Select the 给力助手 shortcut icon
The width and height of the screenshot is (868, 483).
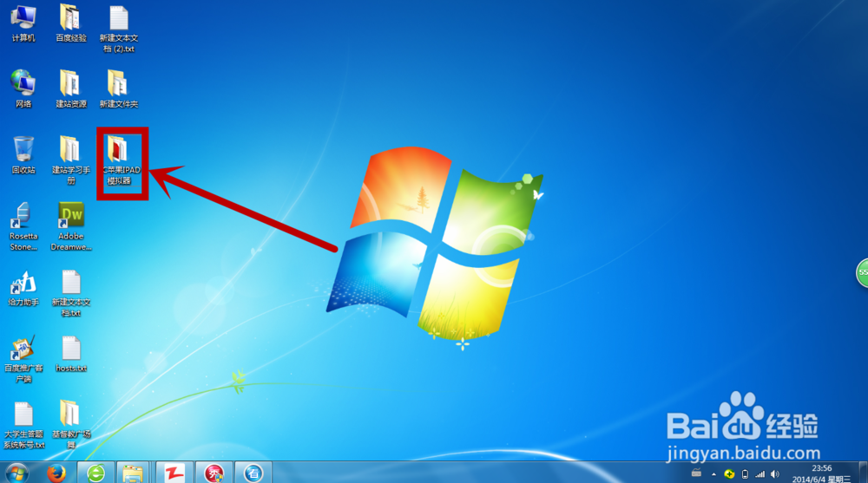[x=23, y=288]
